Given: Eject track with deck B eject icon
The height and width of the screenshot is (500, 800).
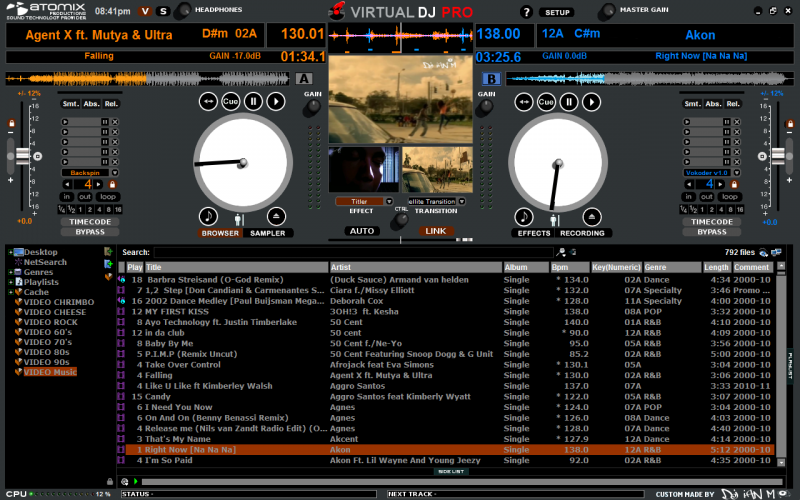Looking at the screenshot, I should coord(592,217).
